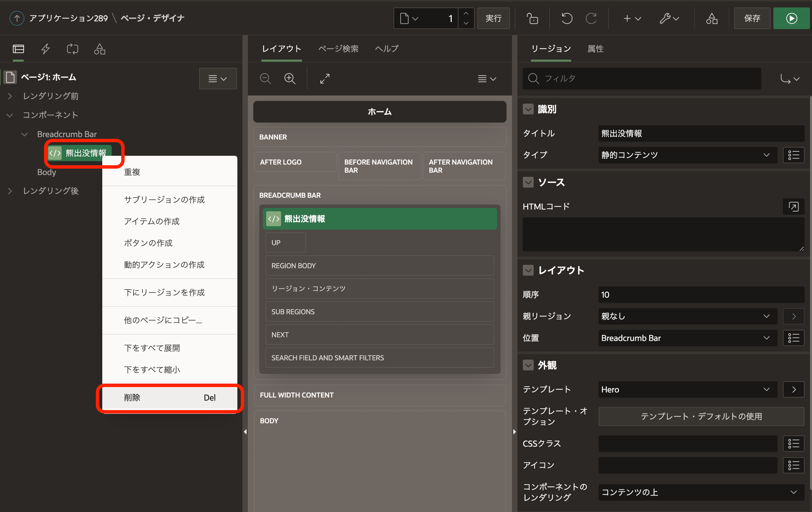Click the page lock icon
The height and width of the screenshot is (512, 812).
[x=532, y=18]
